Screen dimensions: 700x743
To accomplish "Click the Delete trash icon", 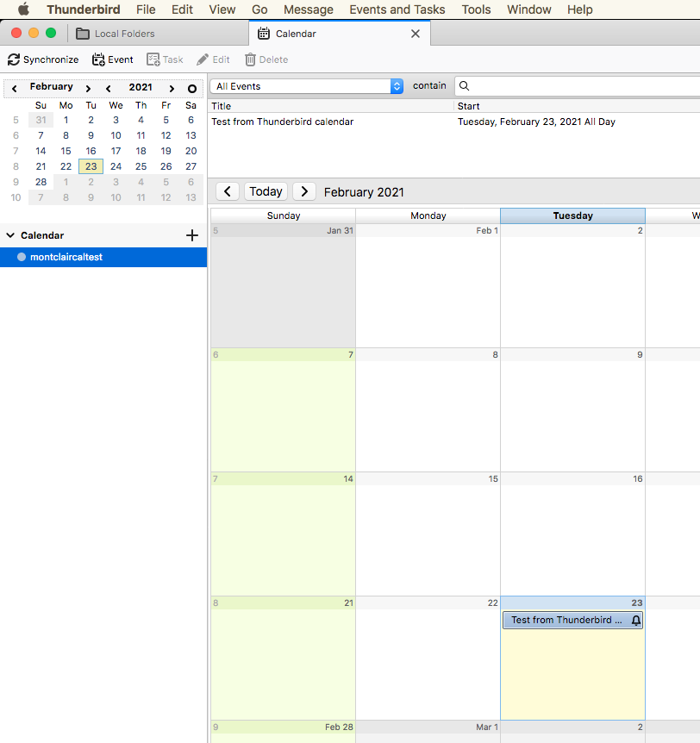I will 250,59.
